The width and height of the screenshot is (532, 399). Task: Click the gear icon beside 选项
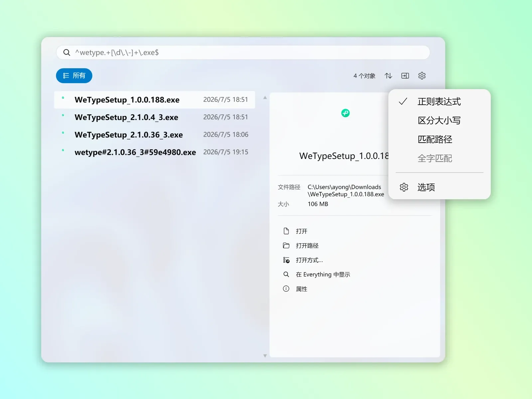pyautogui.click(x=404, y=187)
